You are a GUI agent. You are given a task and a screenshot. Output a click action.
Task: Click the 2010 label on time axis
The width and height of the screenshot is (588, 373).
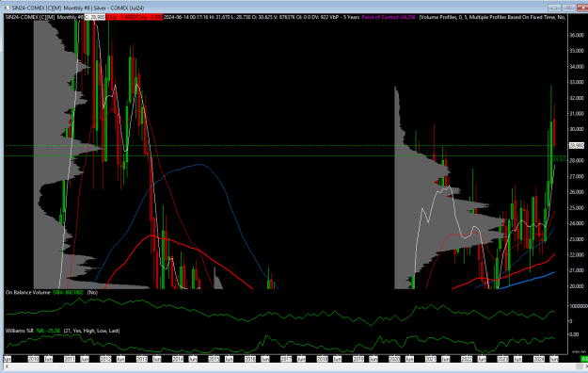(x=33, y=359)
